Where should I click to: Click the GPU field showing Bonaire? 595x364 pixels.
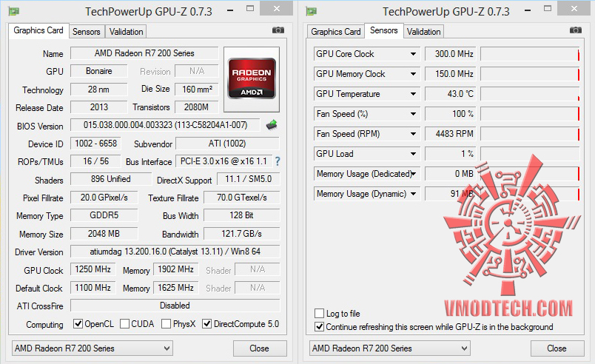click(99, 71)
